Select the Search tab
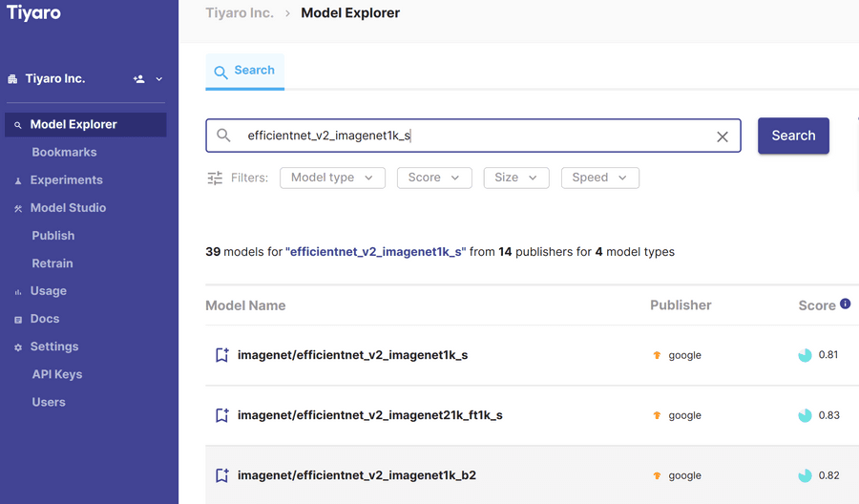859x504 pixels. 245,72
